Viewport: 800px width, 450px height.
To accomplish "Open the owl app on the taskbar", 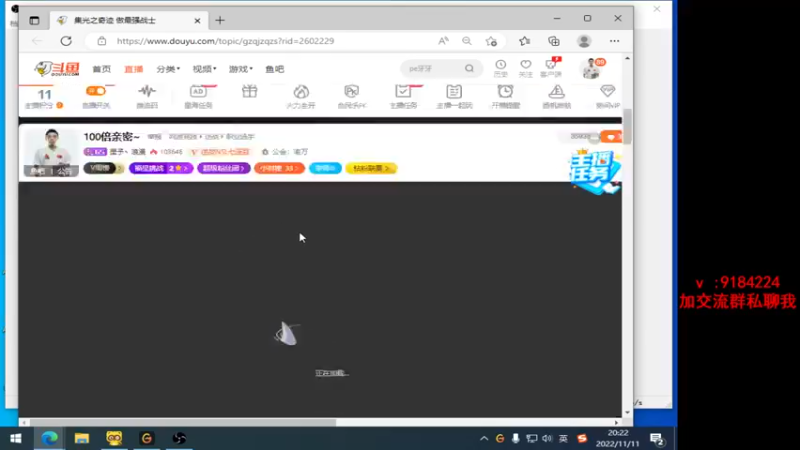I will (114, 438).
